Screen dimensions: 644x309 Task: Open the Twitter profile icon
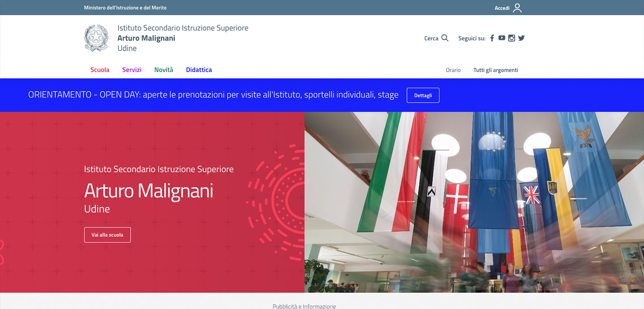click(x=521, y=38)
